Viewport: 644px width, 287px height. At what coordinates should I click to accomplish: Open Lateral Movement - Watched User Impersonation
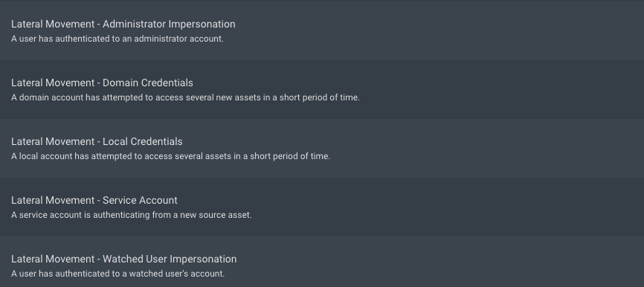click(322, 262)
